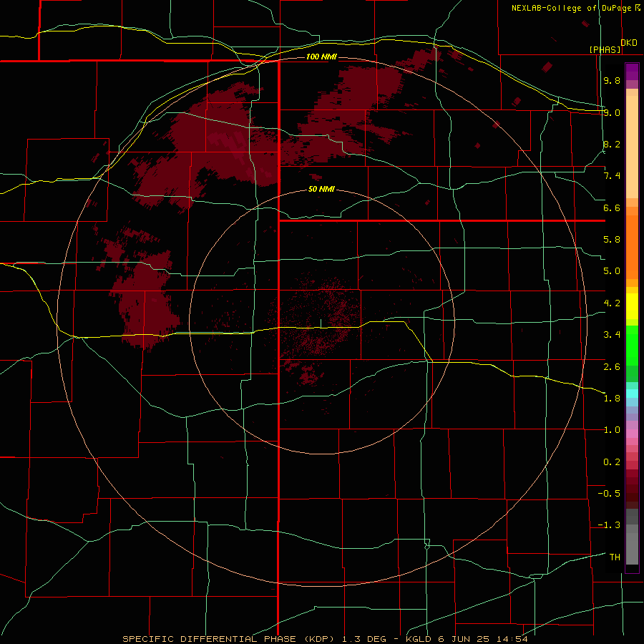644x644 pixels.
Task: Click the radar site marker at ring center
Action: click(321, 323)
